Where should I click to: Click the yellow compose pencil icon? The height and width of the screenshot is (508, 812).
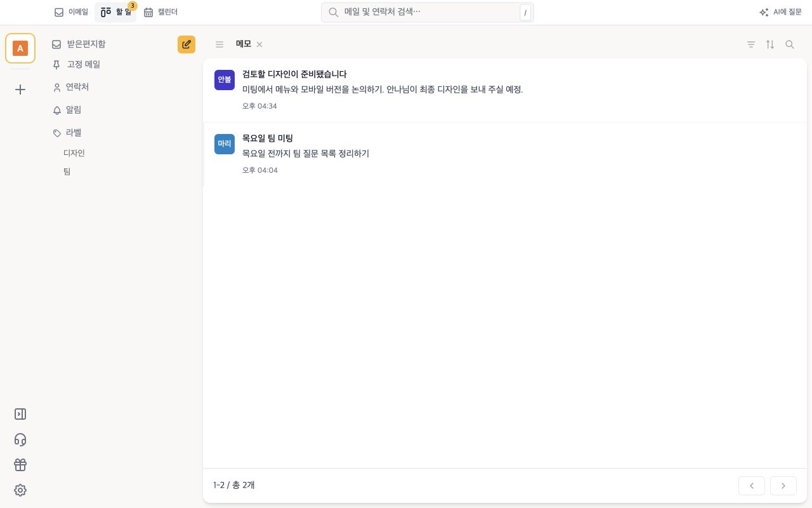coord(187,44)
